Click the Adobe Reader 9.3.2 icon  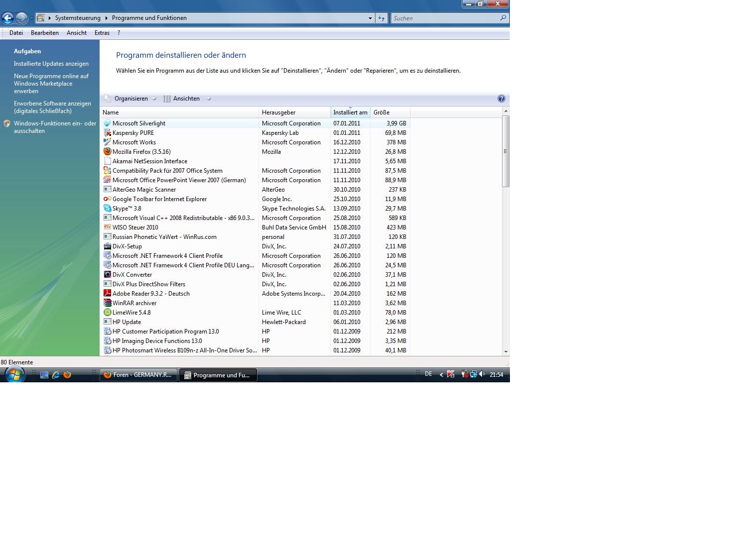(107, 293)
